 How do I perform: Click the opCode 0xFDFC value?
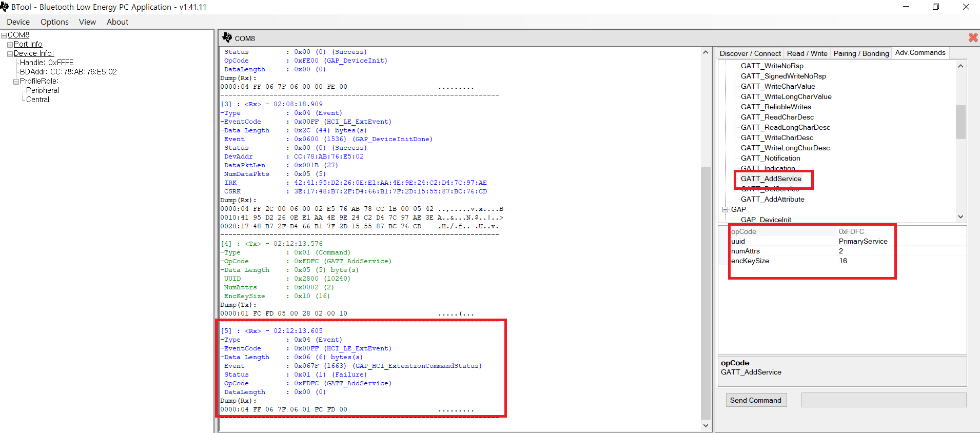click(x=851, y=231)
